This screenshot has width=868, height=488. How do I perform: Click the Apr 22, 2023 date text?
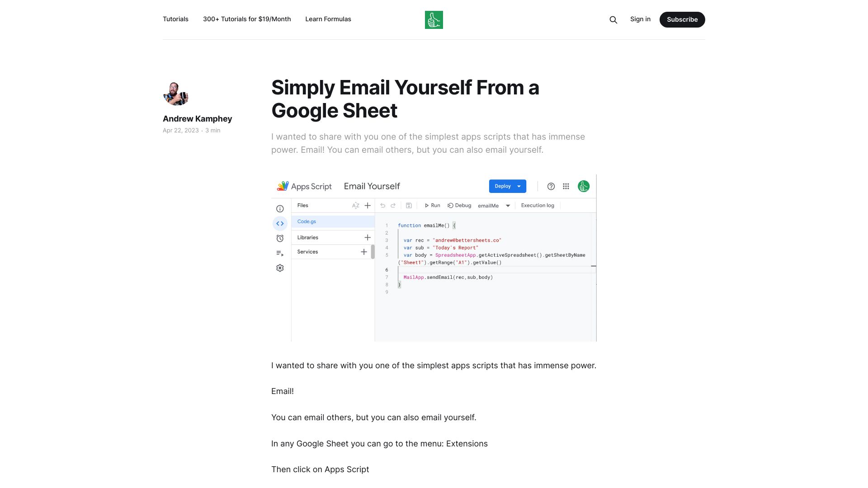pyautogui.click(x=181, y=131)
